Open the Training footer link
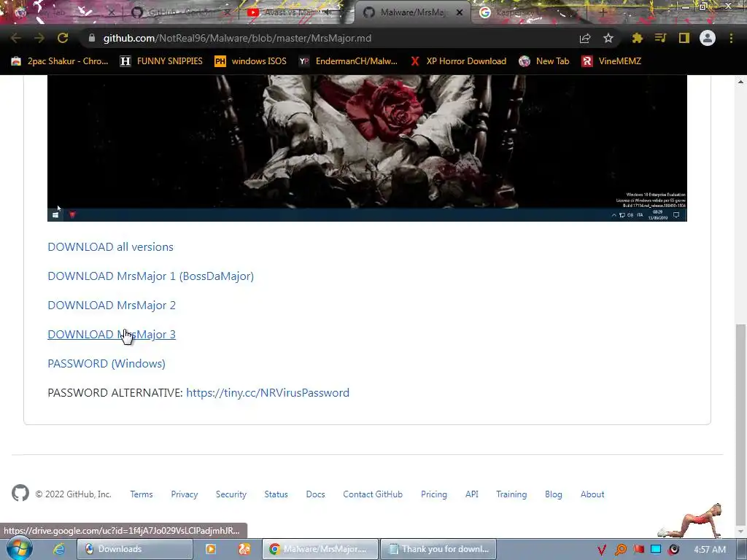Viewport: 747px width, 560px height. 511,494
